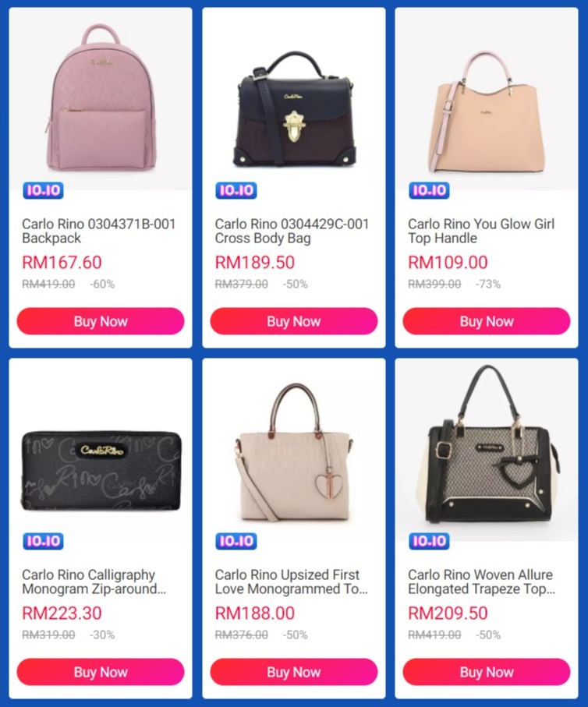Buy the RM189.50 Cross Body Bag now
588x707 pixels.
(294, 321)
